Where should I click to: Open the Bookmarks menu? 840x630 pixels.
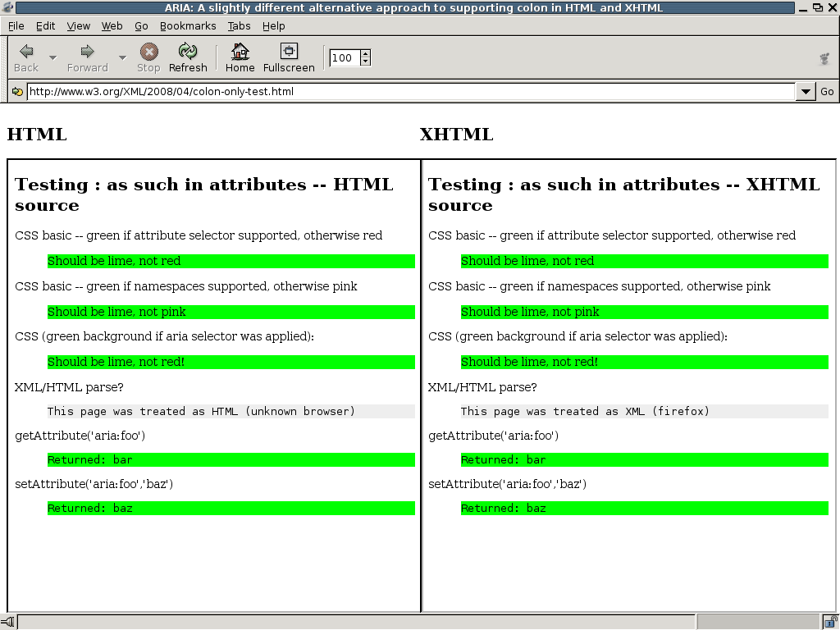[188, 25]
